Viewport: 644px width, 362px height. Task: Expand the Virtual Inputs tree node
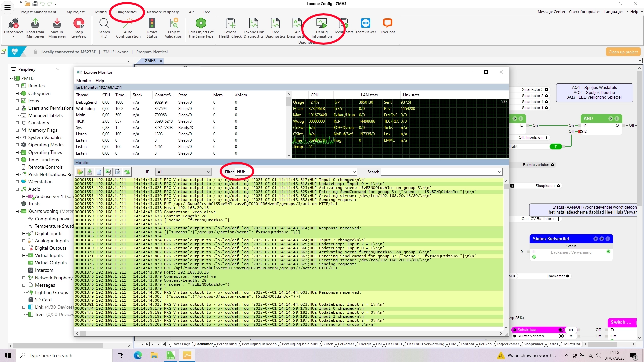click(x=24, y=255)
